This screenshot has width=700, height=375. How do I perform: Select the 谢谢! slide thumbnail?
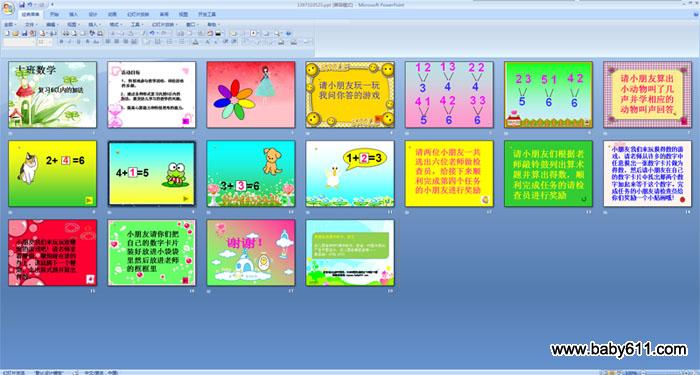click(x=251, y=253)
